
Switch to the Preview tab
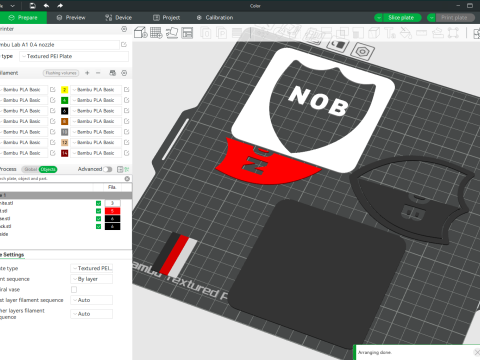(71, 18)
